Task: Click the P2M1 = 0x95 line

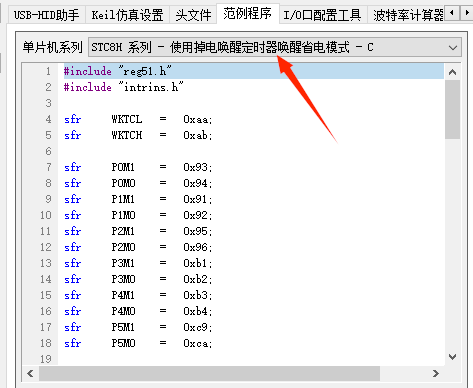Action: click(x=138, y=231)
